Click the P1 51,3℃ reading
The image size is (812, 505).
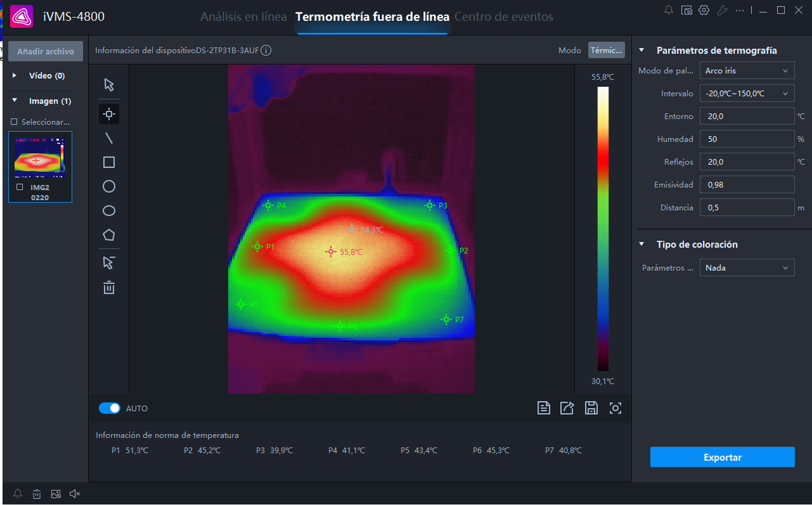(x=130, y=450)
